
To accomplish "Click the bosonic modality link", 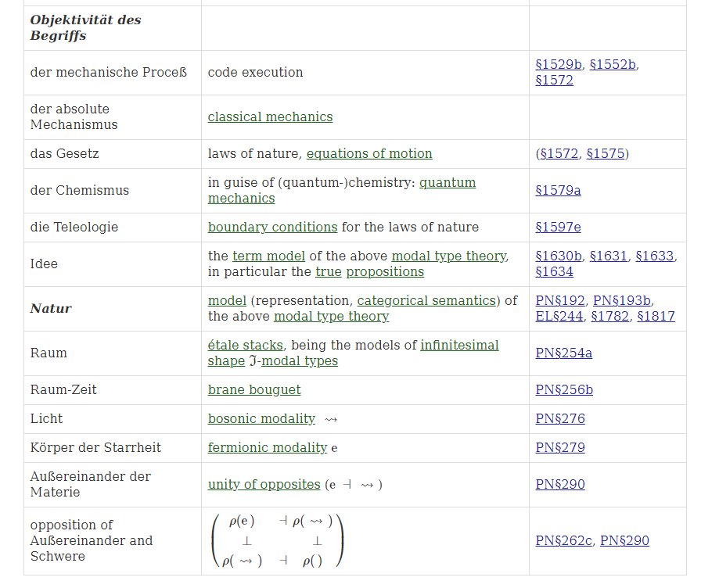I will pyautogui.click(x=261, y=419).
